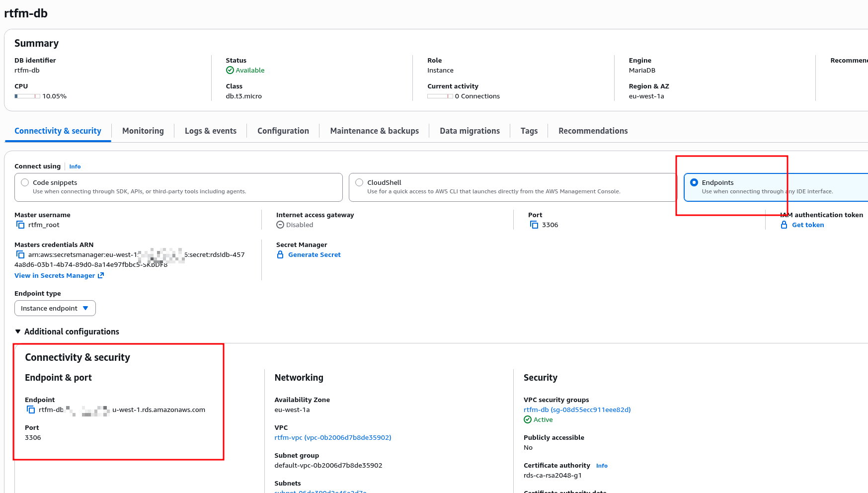Click external link icon beside Secrets Manager

pyautogui.click(x=101, y=275)
